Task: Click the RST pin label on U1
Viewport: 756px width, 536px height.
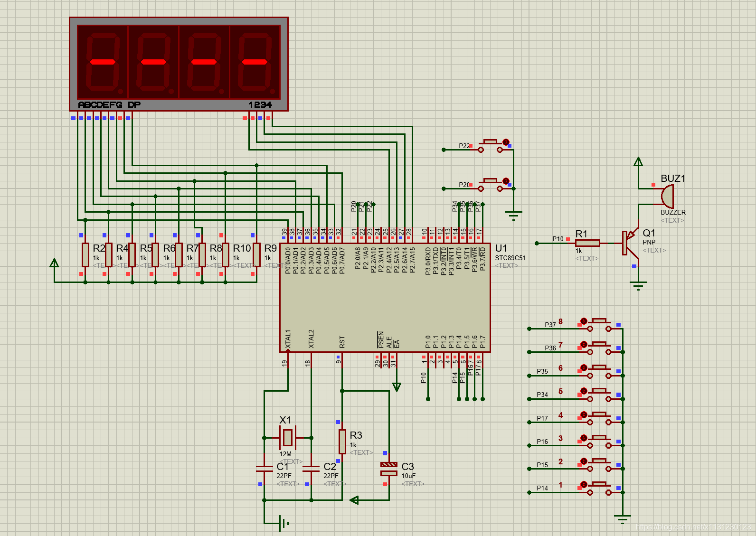Action: (x=342, y=342)
